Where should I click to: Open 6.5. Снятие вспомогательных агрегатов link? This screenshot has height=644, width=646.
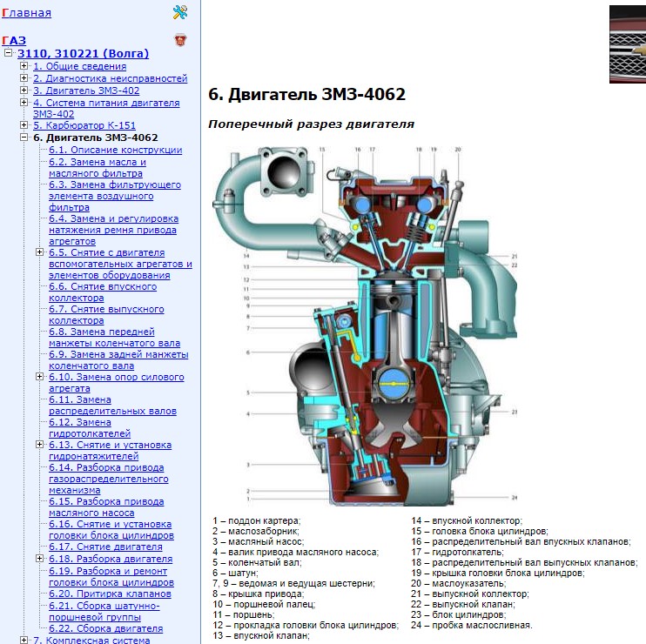120,264
